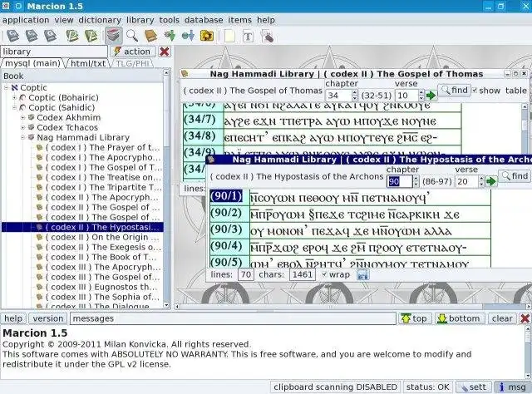Step the verse 20 spinner arrows
The image size is (532, 394).
481,181
